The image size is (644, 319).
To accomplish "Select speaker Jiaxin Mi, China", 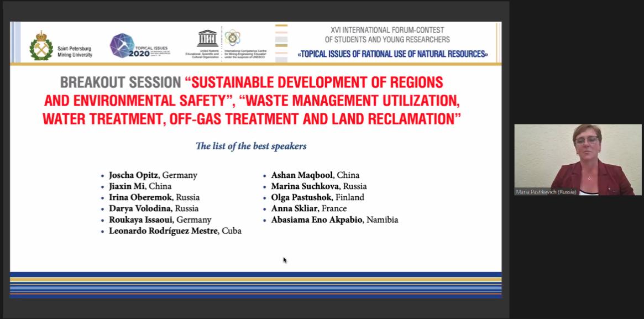I will click(x=140, y=186).
